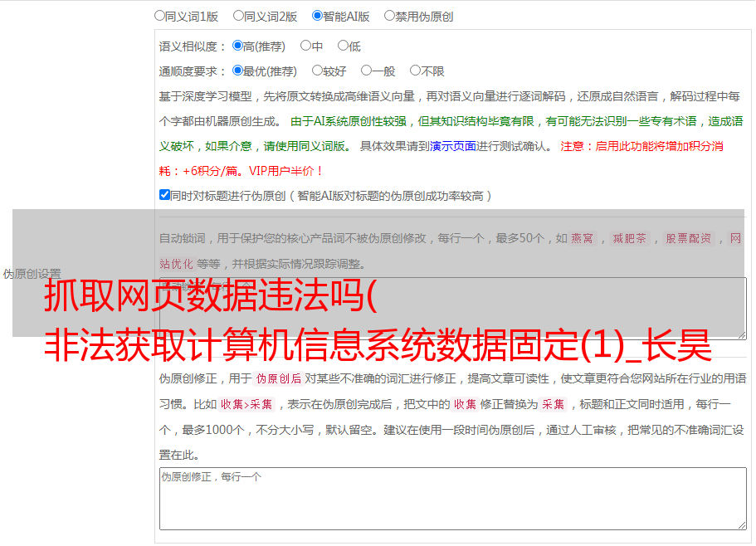Open the 演示页面 link
This screenshot has height=546, width=756.
452,146
